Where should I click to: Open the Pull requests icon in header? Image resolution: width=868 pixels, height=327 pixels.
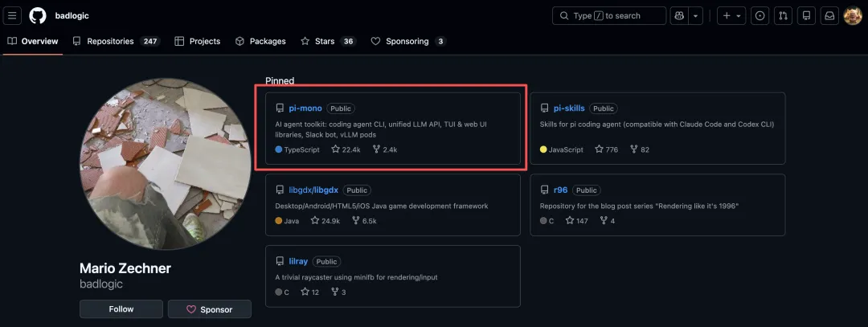783,15
